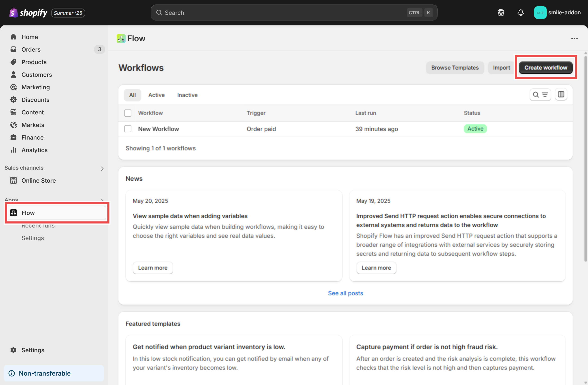Click the Orders inbox icon
The width and height of the screenshot is (588, 385).
[x=13, y=49]
